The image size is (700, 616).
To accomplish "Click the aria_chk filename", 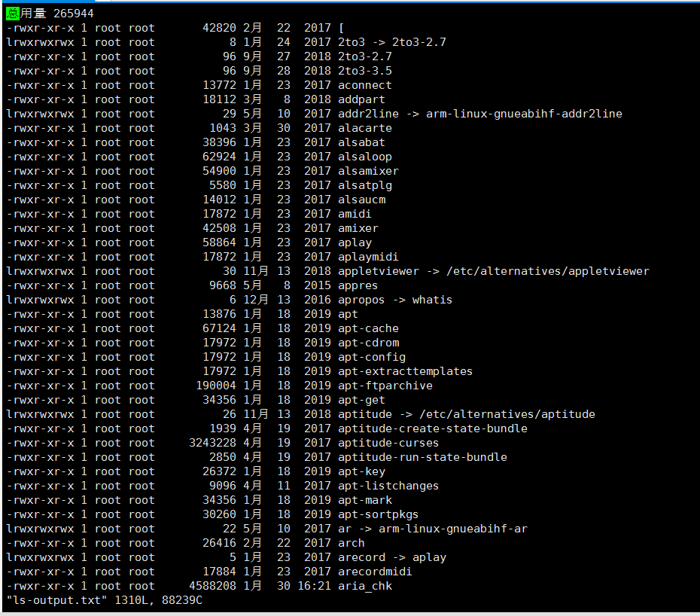I will [365, 586].
